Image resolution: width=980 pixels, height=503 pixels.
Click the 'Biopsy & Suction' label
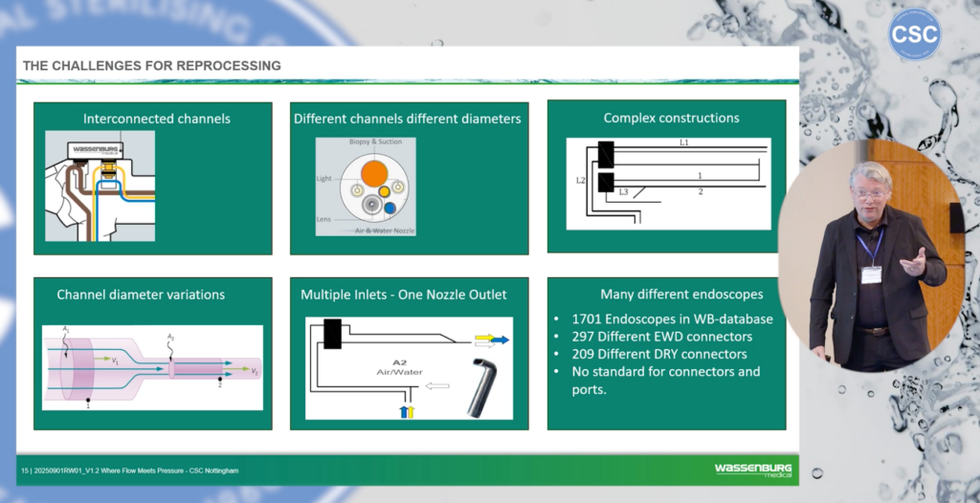coord(375,142)
